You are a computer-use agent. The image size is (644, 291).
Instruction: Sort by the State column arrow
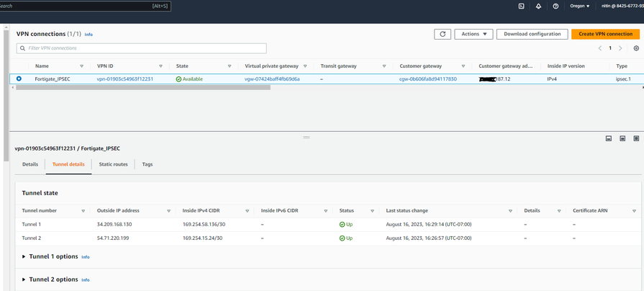point(230,66)
